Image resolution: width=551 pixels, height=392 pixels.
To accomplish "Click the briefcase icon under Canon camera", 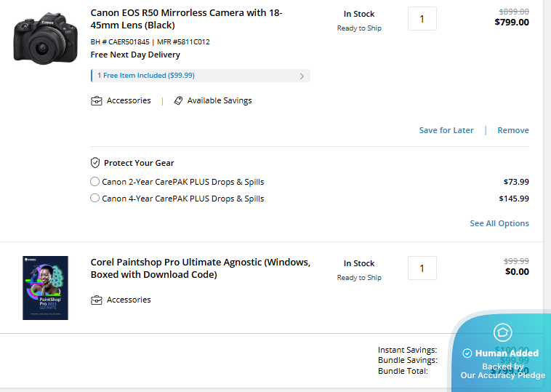I will click(96, 101).
